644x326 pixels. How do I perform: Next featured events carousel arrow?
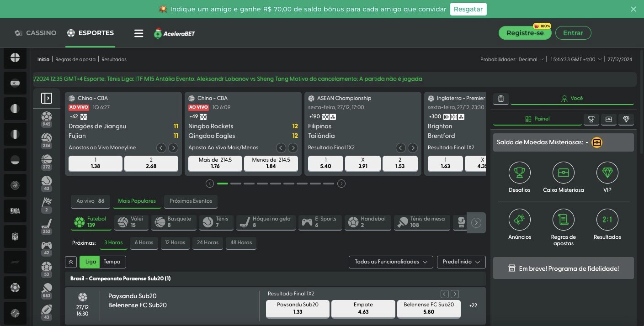(x=341, y=184)
